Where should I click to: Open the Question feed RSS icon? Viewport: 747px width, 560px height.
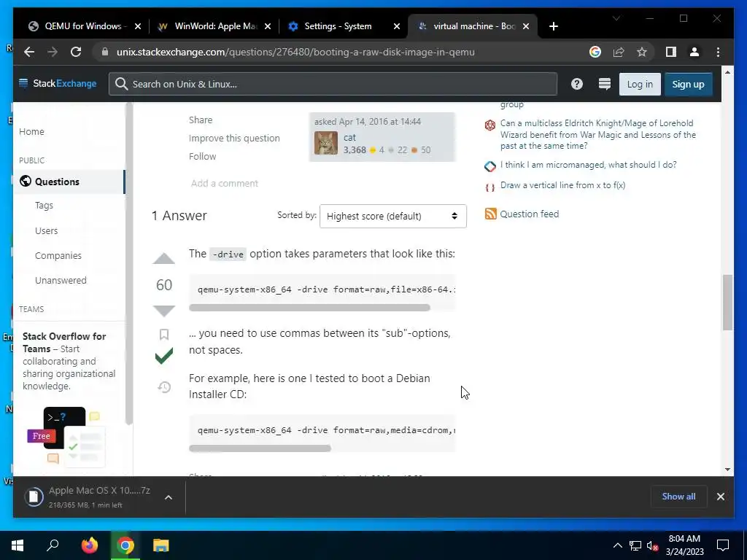point(490,214)
